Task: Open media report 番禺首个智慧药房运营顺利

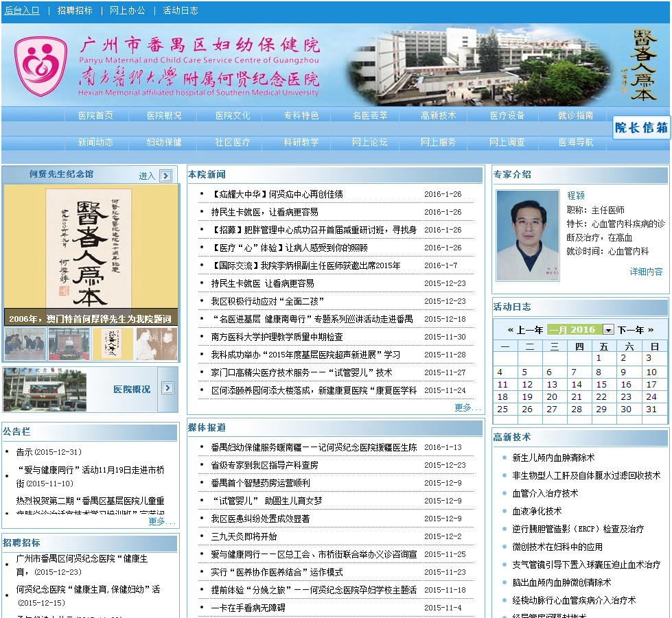Action: (261, 483)
